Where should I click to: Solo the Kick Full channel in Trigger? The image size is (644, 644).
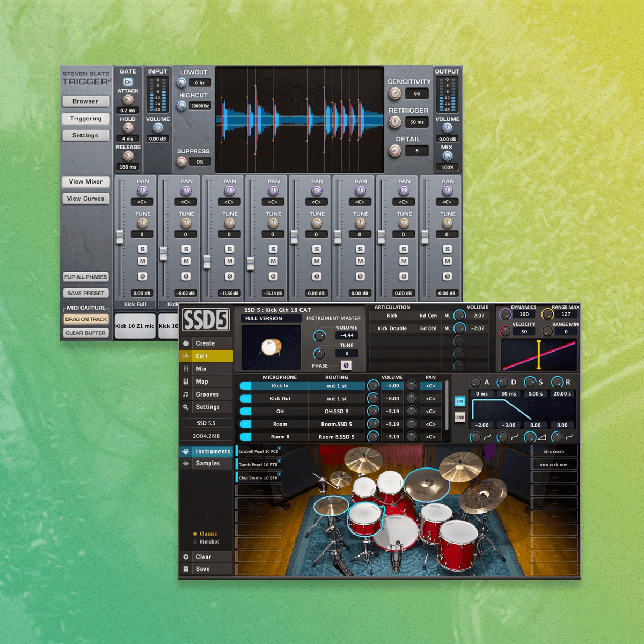[x=142, y=249]
